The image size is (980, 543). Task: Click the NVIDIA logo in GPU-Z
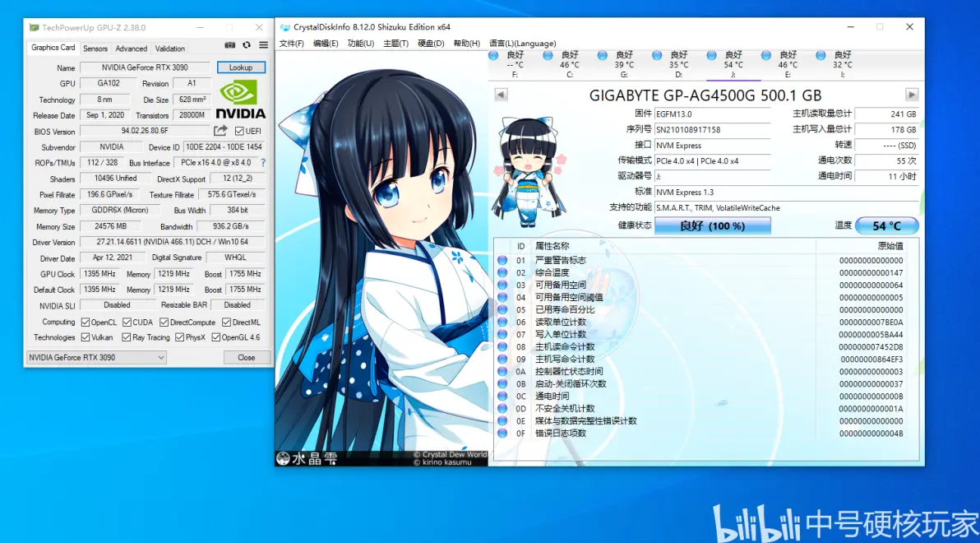click(241, 99)
